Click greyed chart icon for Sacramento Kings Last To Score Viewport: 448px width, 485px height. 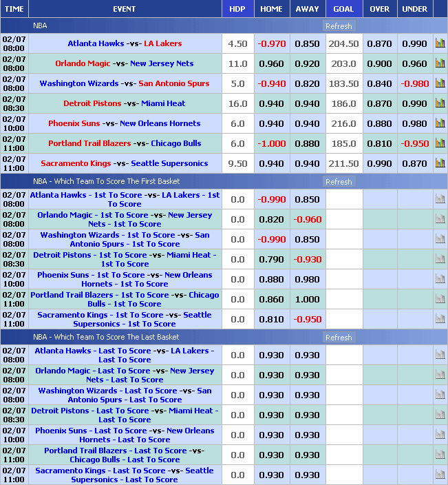440,475
